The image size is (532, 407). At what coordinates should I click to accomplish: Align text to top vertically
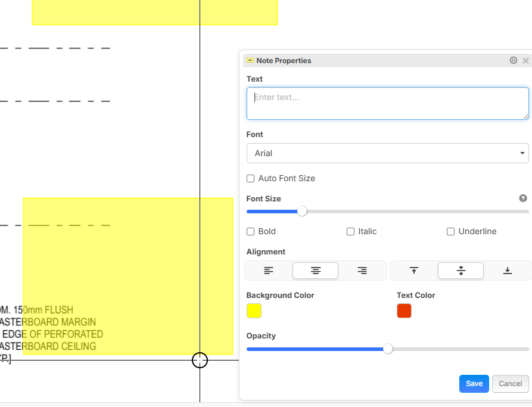(x=414, y=271)
